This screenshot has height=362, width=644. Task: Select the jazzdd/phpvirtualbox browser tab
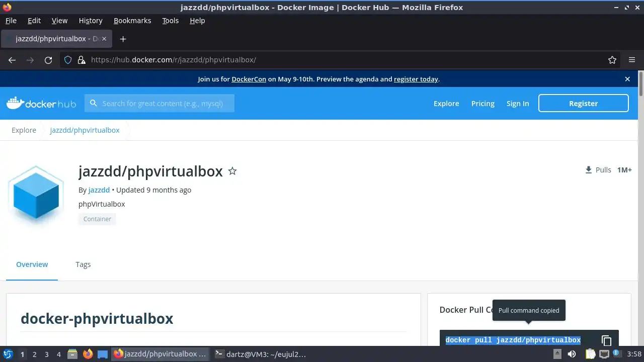tap(57, 39)
